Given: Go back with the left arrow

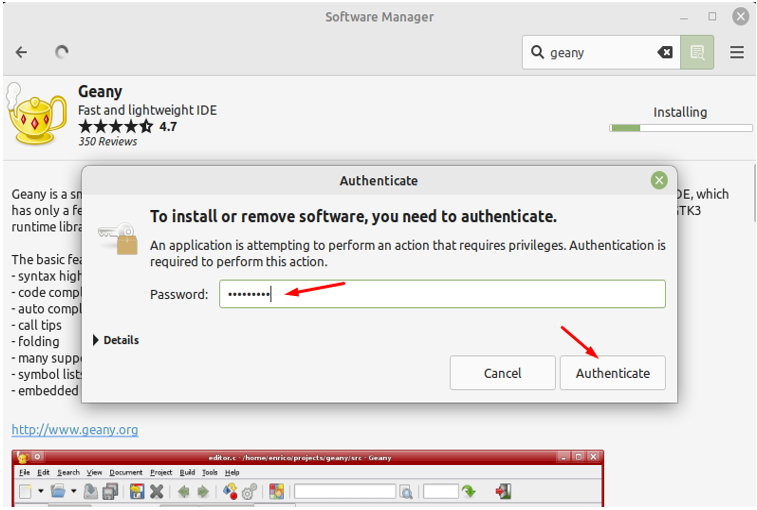Looking at the screenshot, I should [x=21, y=52].
